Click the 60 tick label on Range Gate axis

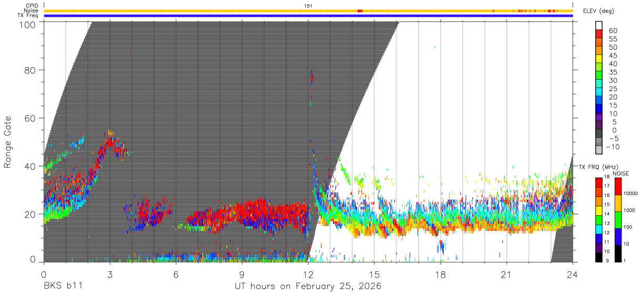pos(30,118)
